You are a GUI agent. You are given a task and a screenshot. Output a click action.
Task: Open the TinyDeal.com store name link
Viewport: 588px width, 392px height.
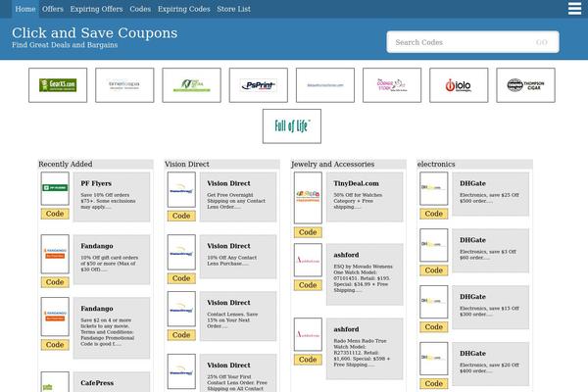click(357, 183)
